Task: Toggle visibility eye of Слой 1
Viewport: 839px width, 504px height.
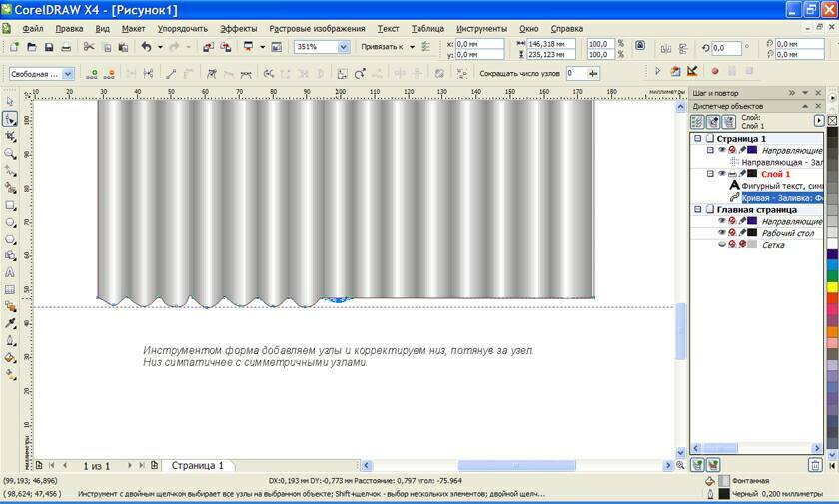Action: (721, 174)
